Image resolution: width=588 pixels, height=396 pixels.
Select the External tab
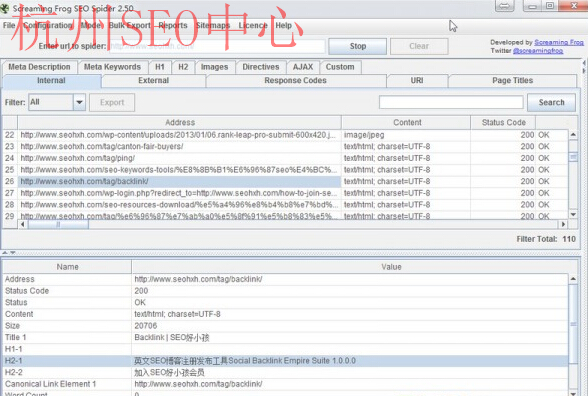(x=153, y=81)
